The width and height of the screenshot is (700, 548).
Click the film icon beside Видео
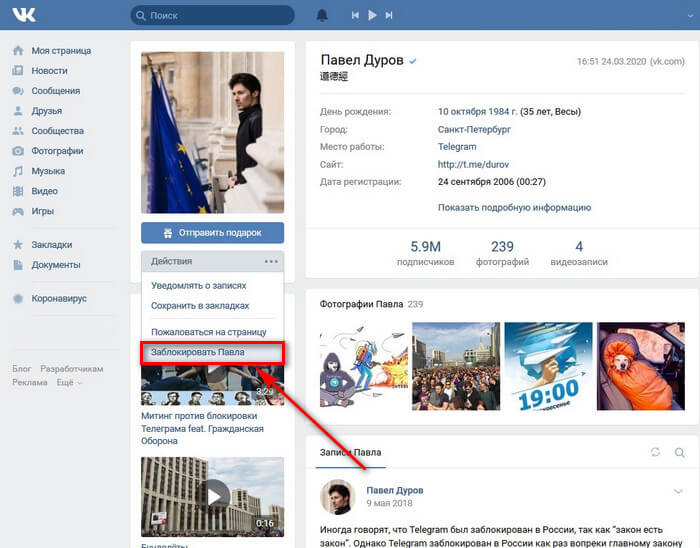tap(18, 191)
